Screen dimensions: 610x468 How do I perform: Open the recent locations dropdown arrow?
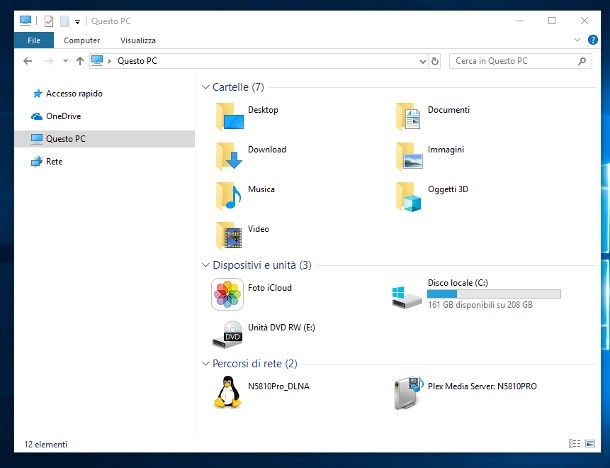pos(65,61)
